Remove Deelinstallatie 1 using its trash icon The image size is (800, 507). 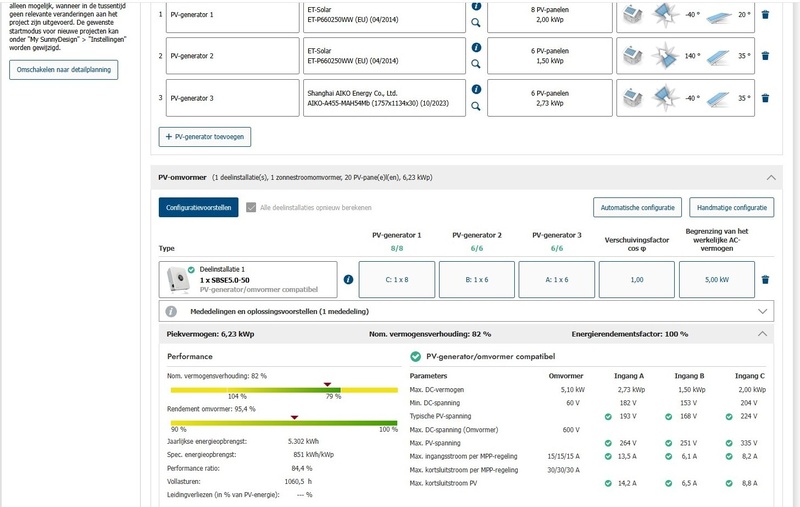tap(765, 281)
